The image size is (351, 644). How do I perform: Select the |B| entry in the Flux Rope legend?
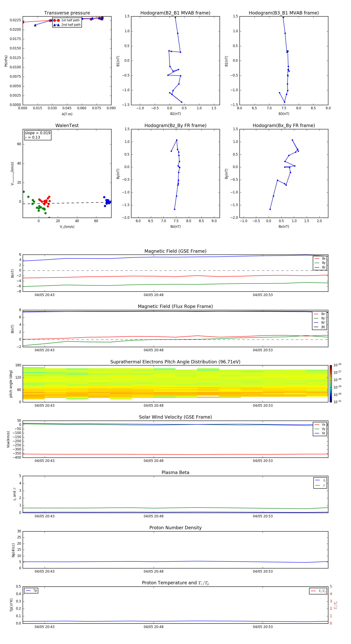pos(320,327)
